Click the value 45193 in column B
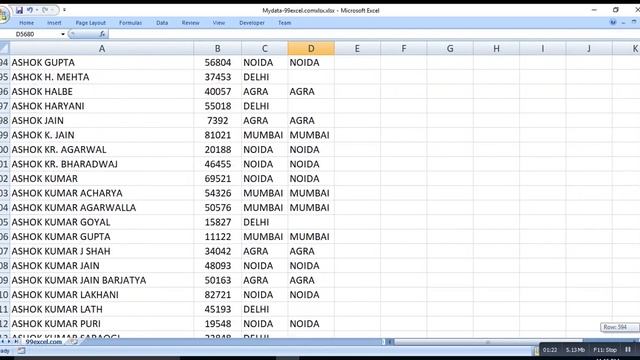This screenshot has height=360, width=640. coord(218,309)
